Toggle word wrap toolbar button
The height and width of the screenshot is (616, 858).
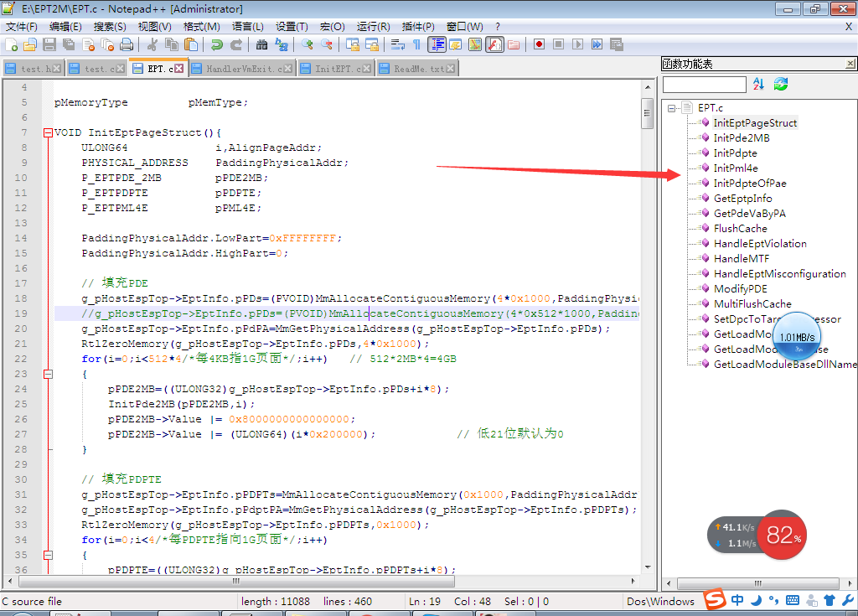click(398, 45)
